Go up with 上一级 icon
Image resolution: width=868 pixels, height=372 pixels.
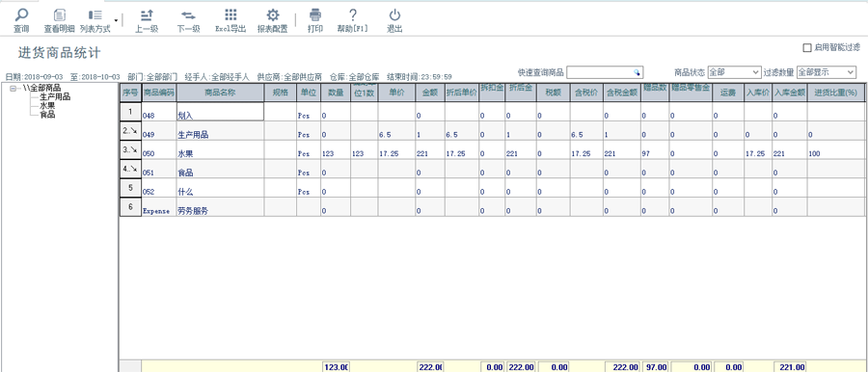coord(147,15)
